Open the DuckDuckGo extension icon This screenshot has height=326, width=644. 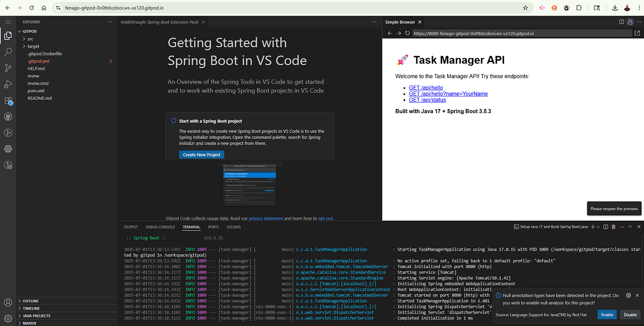554,8
